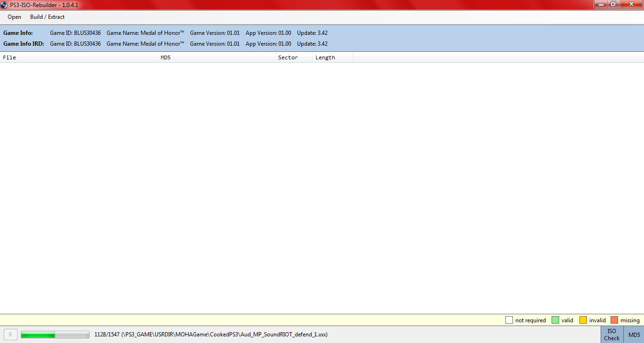
Task: Open the Build / Extract menu
Action: pyautogui.click(x=47, y=17)
